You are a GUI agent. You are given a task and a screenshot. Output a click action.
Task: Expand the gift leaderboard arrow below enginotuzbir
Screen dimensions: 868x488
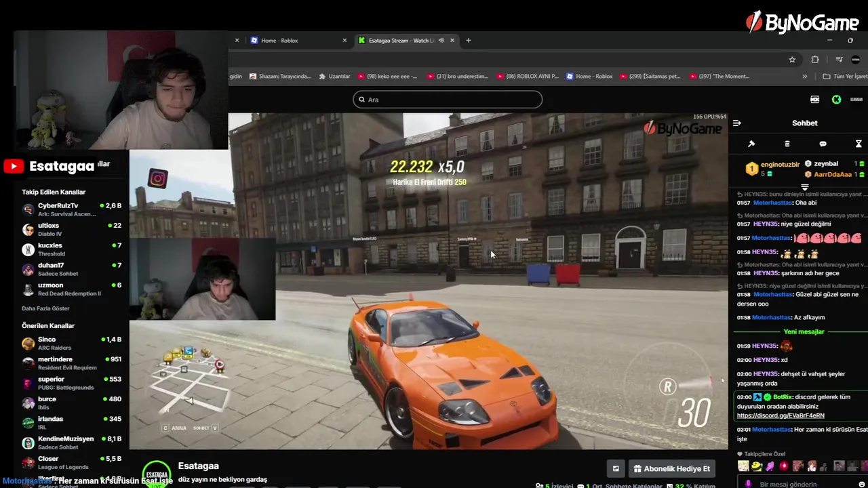click(x=805, y=187)
